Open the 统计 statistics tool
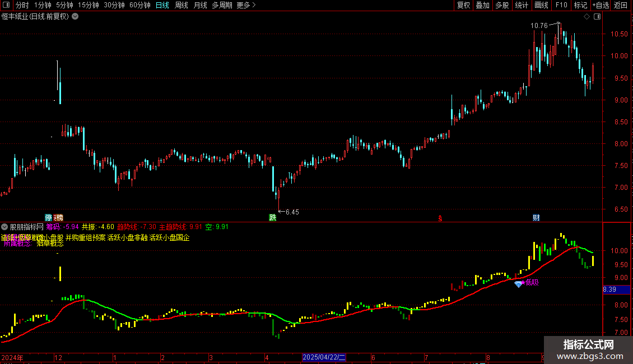The image size is (633, 364). tap(521, 5)
